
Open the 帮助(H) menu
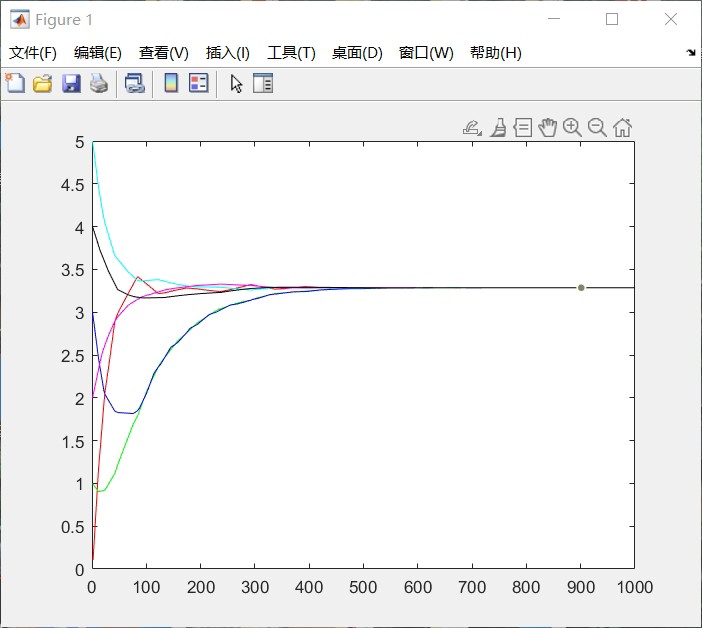(x=496, y=53)
